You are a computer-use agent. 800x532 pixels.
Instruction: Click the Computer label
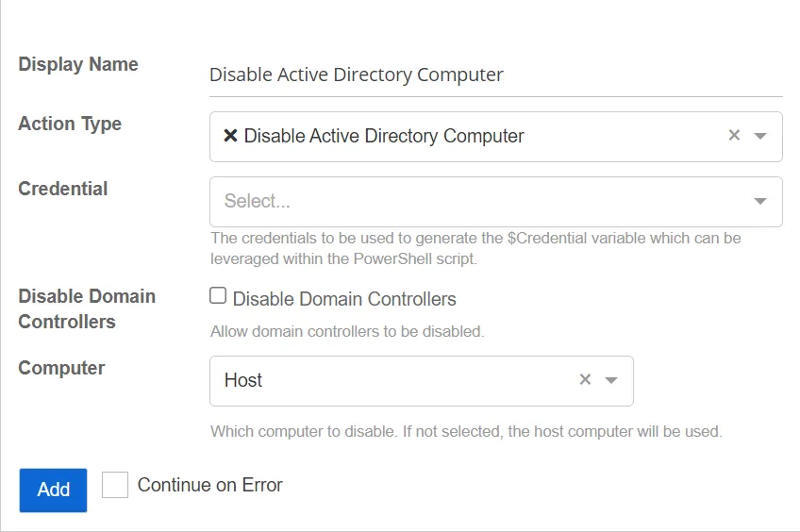pos(61,368)
